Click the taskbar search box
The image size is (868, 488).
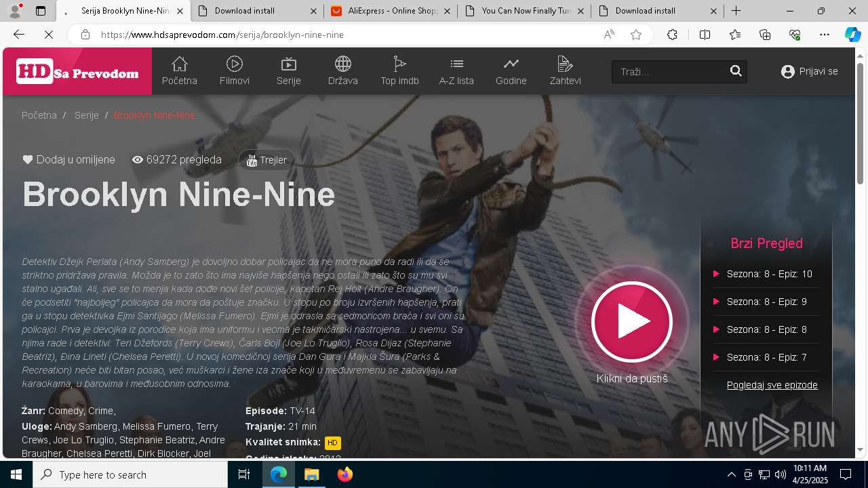pyautogui.click(x=130, y=474)
